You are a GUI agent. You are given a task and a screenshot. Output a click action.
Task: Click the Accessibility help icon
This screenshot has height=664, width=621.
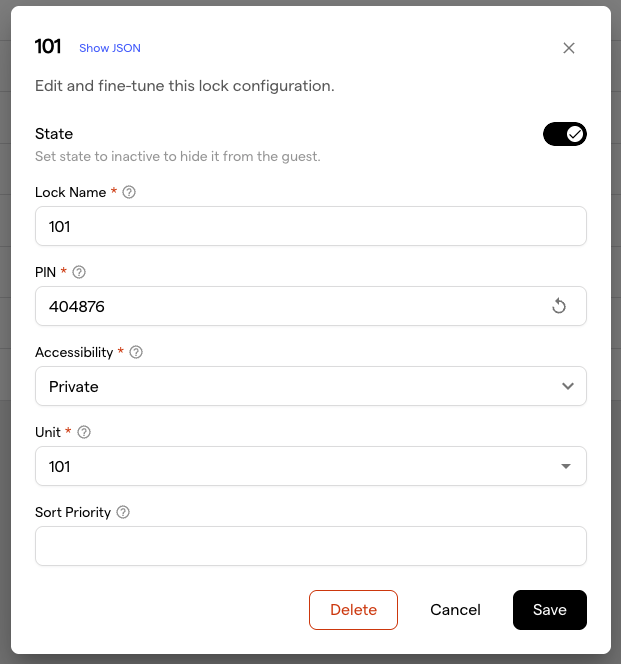pos(136,352)
